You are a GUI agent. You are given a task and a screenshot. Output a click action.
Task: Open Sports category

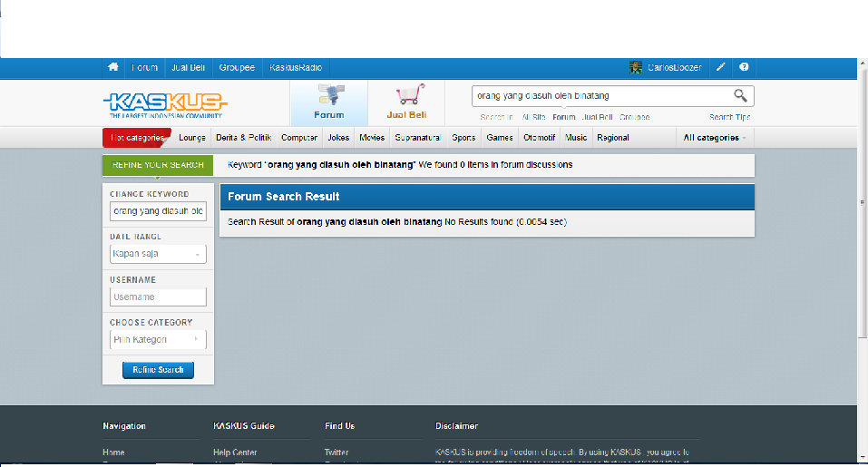(463, 138)
